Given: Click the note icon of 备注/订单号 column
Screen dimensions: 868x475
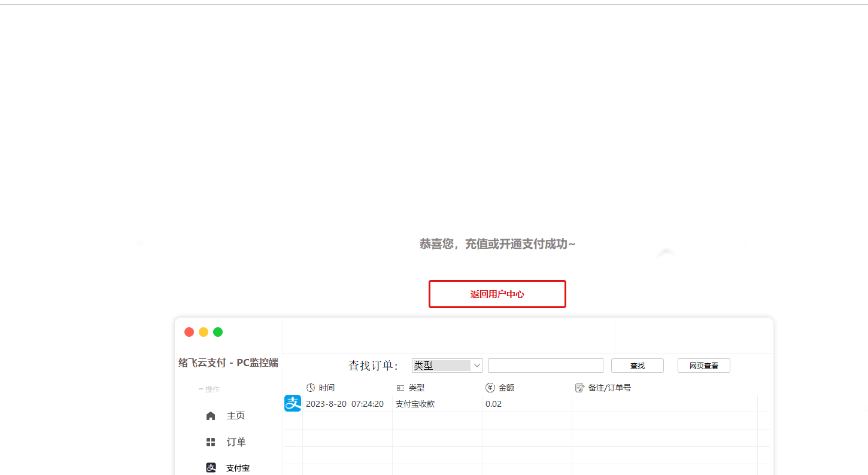Looking at the screenshot, I should (579, 388).
